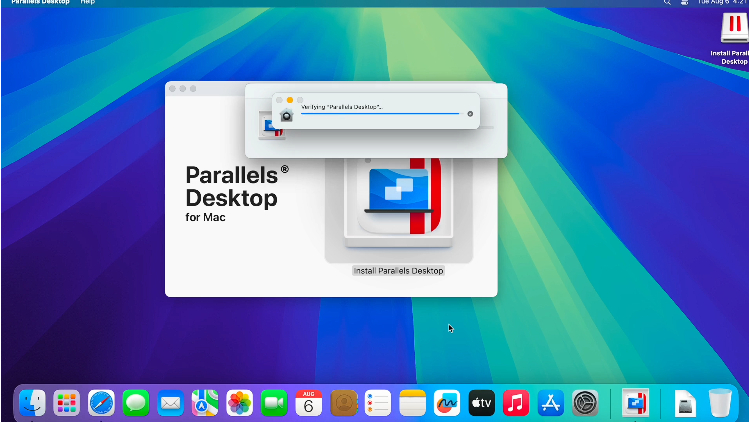Open Finder from the Dock
Screen dimensions: 749x424
click(32, 403)
